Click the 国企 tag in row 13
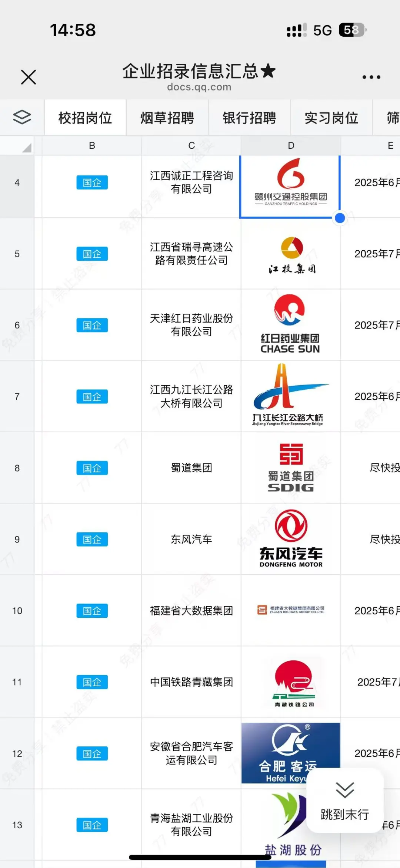Viewport: 400px width, 868px height. [92, 825]
